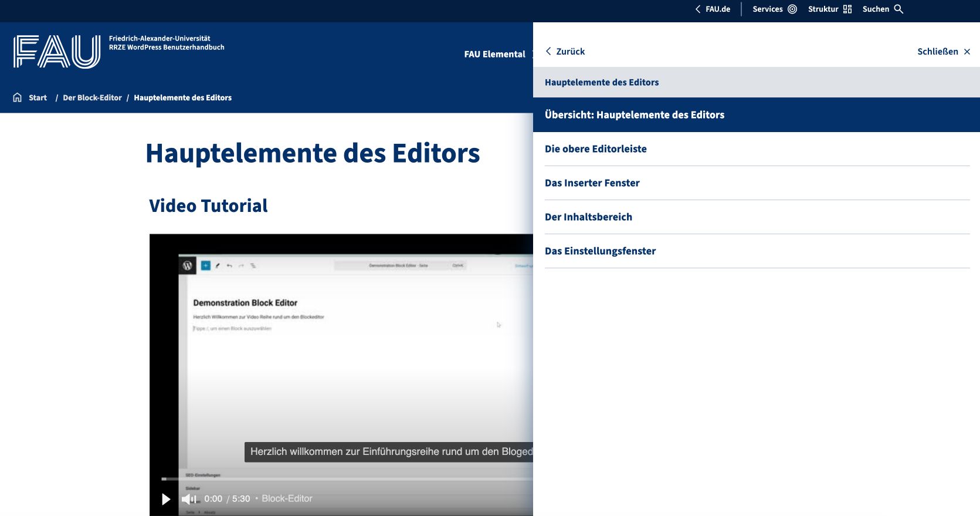Close the menu panel with X
The height and width of the screenshot is (516, 980).
point(967,52)
